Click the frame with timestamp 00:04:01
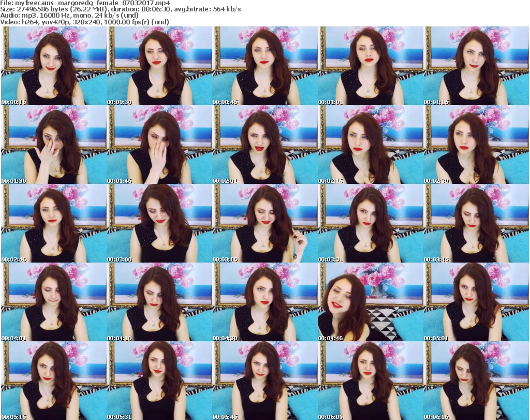530x420 pixels. pos(54,302)
